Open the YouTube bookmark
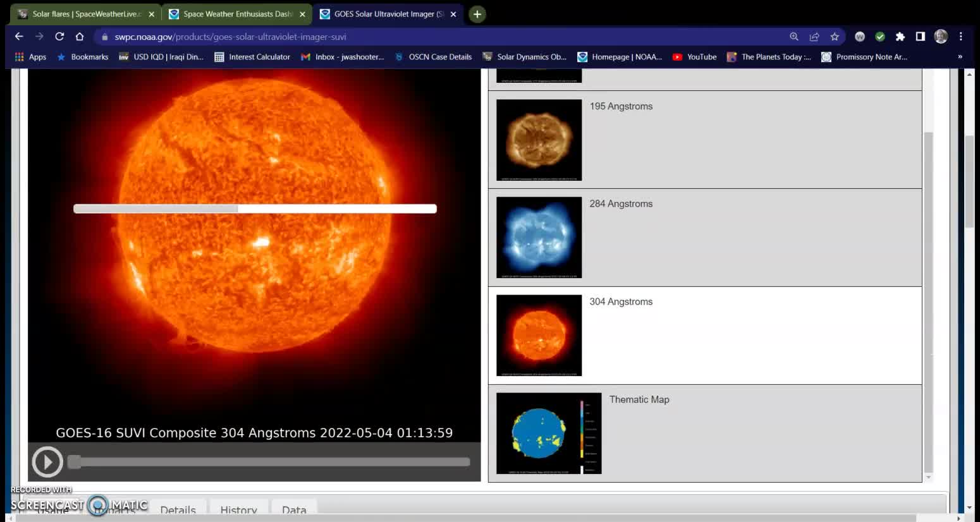This screenshot has height=522, width=980. [694, 57]
